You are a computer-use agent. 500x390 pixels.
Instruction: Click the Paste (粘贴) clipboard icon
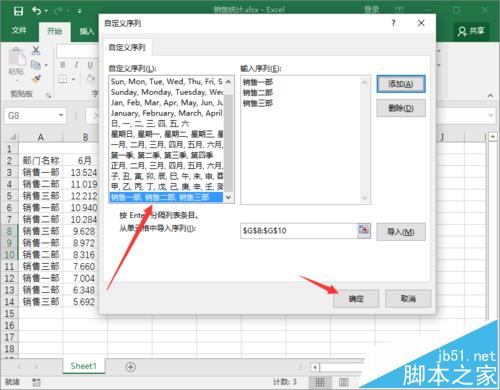[x=17, y=56]
